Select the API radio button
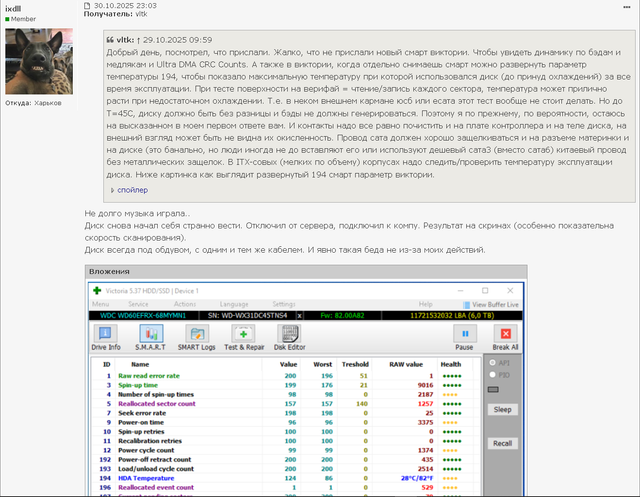 click(x=492, y=363)
